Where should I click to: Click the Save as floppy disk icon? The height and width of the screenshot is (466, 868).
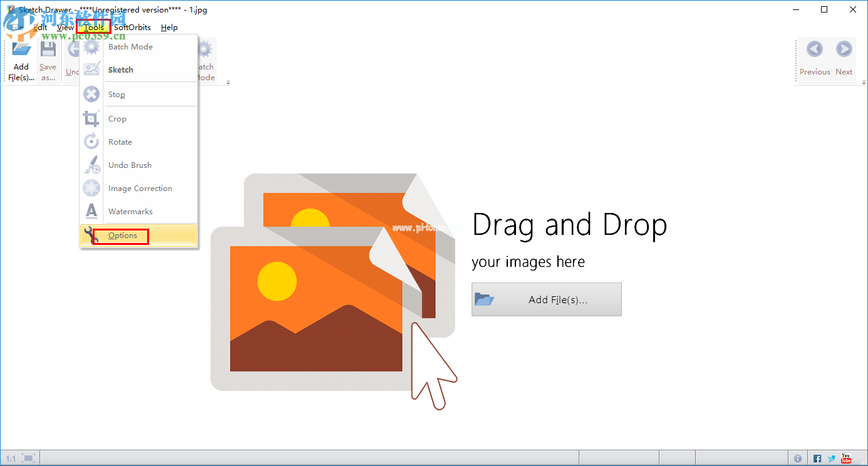coord(48,50)
